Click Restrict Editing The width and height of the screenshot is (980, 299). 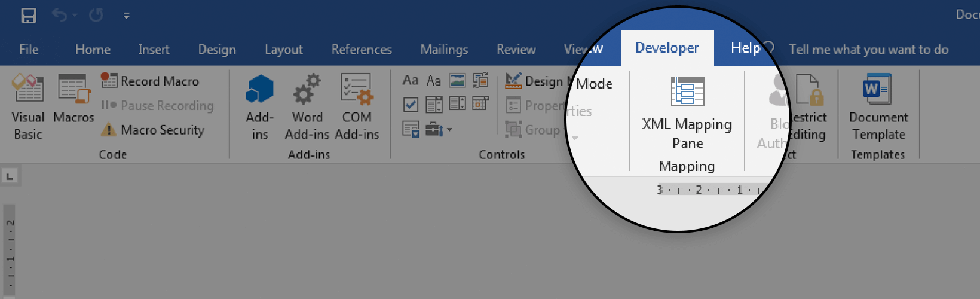point(809,108)
